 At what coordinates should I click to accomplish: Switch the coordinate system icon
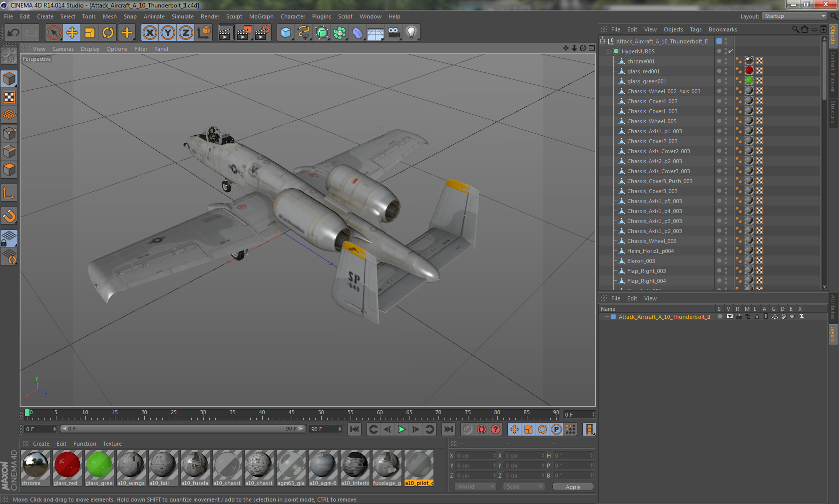click(x=204, y=33)
